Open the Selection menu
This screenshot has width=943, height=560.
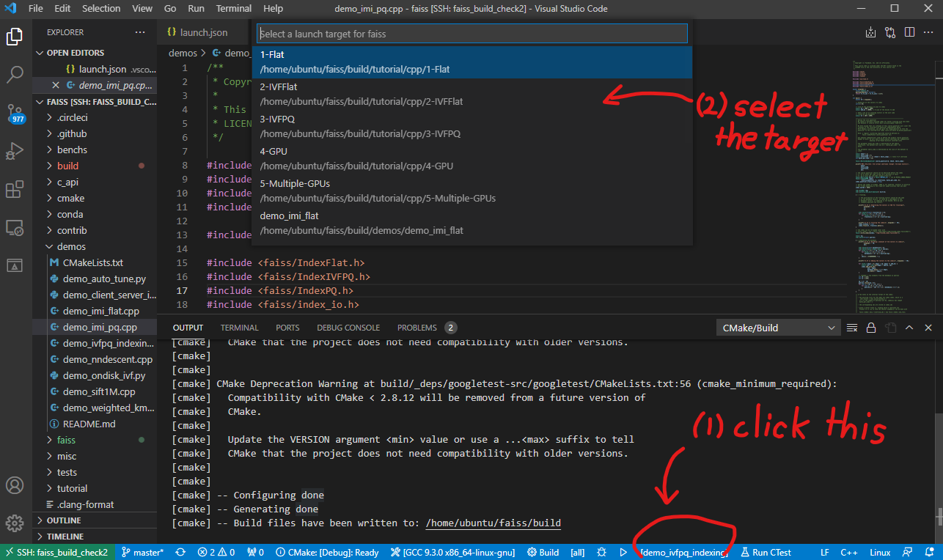click(x=101, y=9)
